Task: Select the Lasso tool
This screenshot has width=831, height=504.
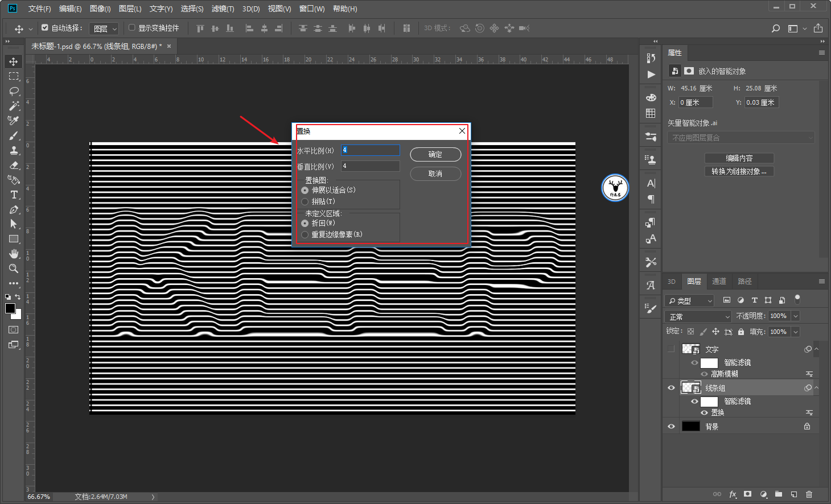Action: (14, 91)
